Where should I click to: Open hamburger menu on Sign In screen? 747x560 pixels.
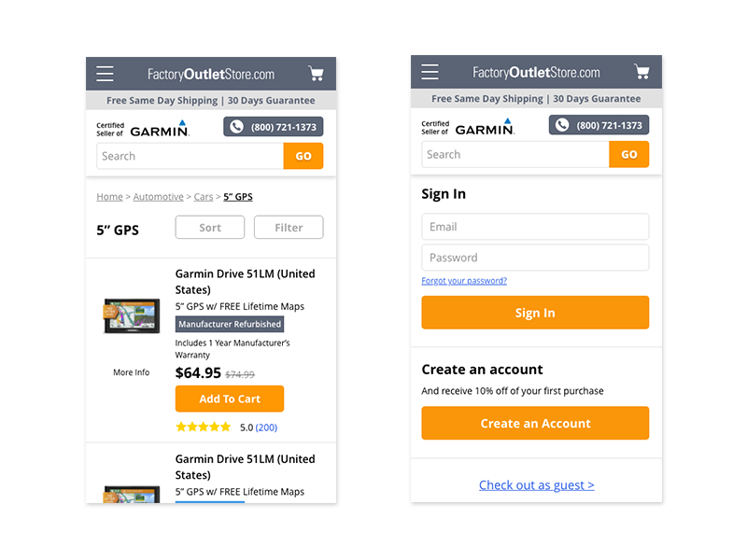tap(430, 72)
